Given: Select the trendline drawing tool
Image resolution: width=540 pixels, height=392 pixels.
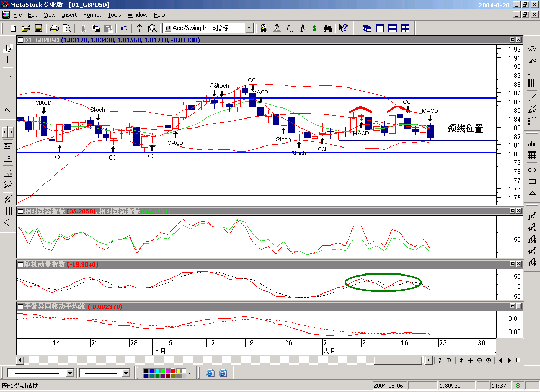Looking at the screenshot, I should coord(8,73).
